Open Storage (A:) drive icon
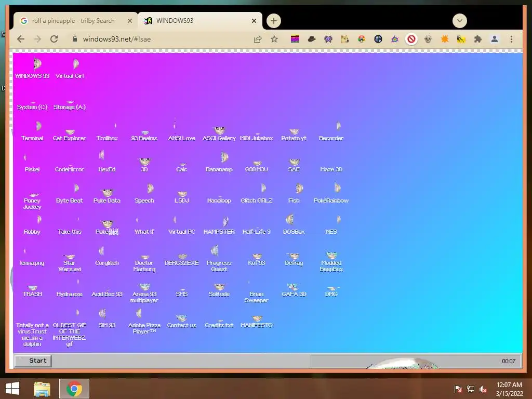Screen dimensions: 532x399 pos(70,103)
